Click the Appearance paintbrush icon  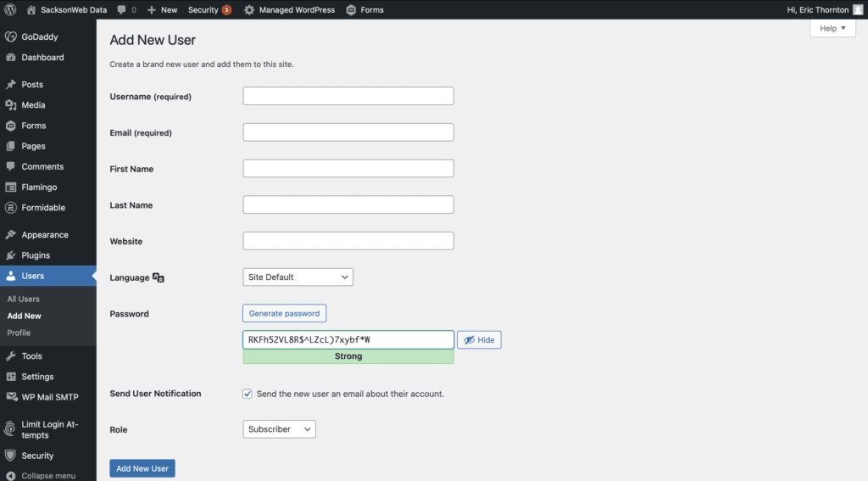coord(10,234)
